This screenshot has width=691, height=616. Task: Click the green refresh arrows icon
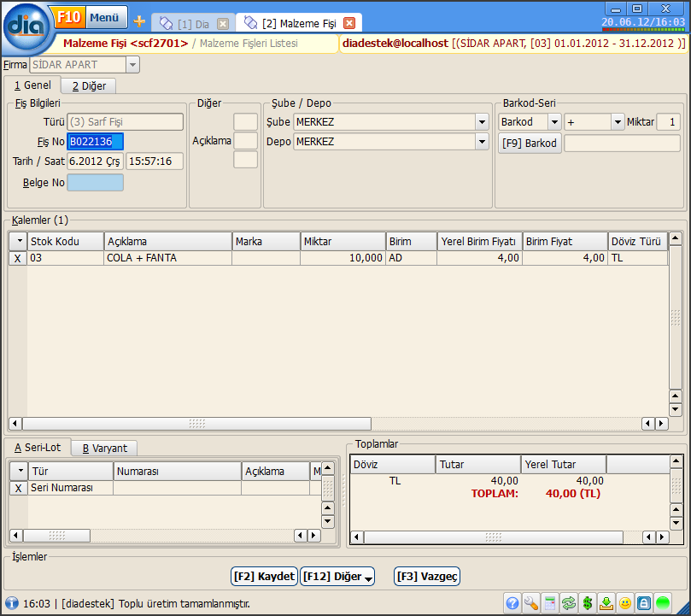[x=569, y=603]
